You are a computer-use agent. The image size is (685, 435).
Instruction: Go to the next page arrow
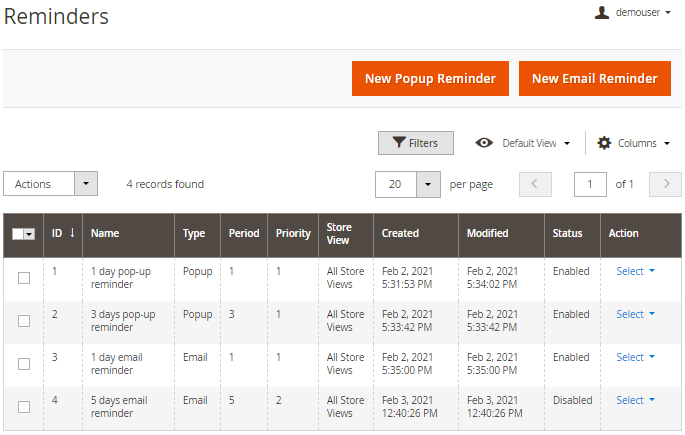coord(665,184)
